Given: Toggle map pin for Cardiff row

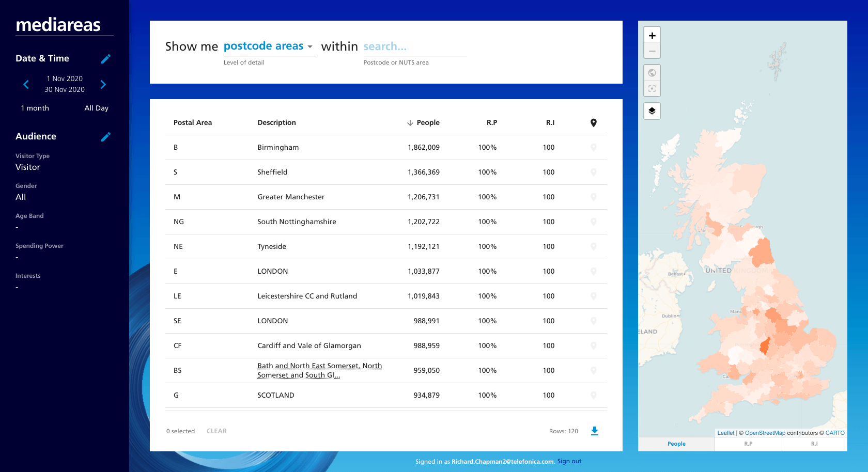Looking at the screenshot, I should 594,346.
